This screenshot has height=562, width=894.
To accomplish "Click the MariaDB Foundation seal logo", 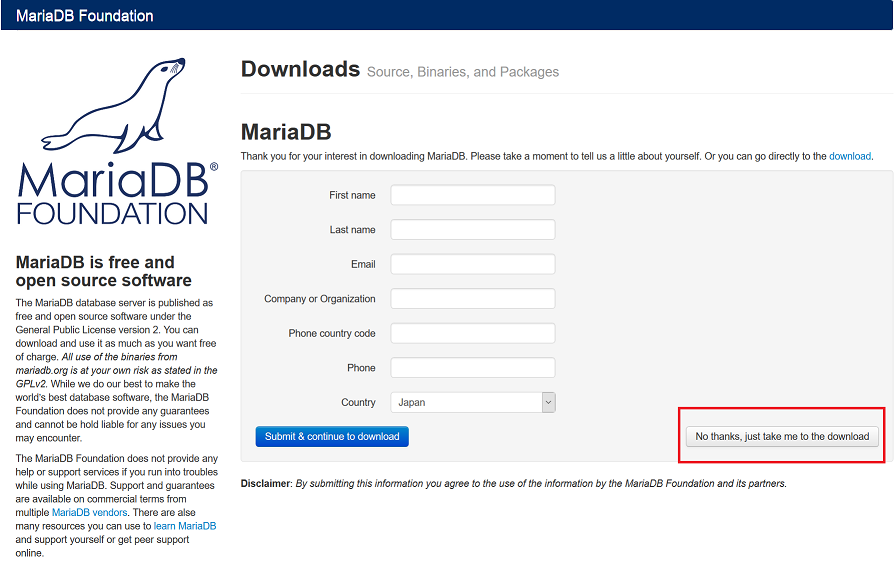I will (x=117, y=141).
